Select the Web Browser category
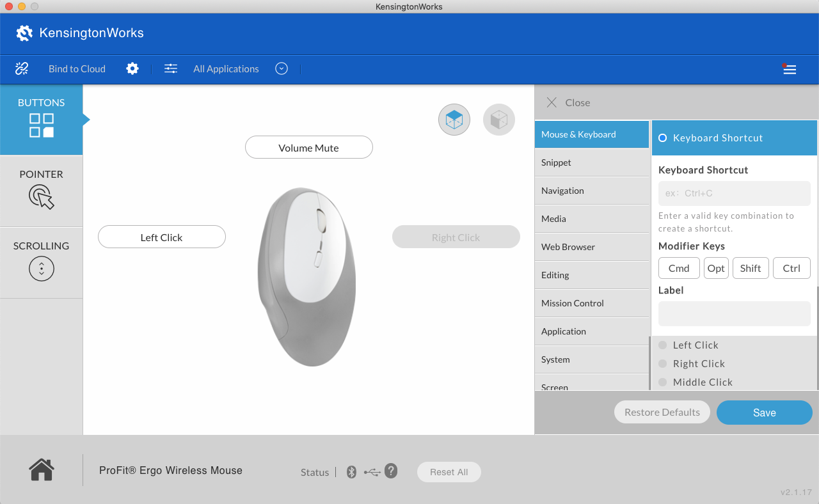This screenshot has height=504, width=819. click(x=592, y=247)
